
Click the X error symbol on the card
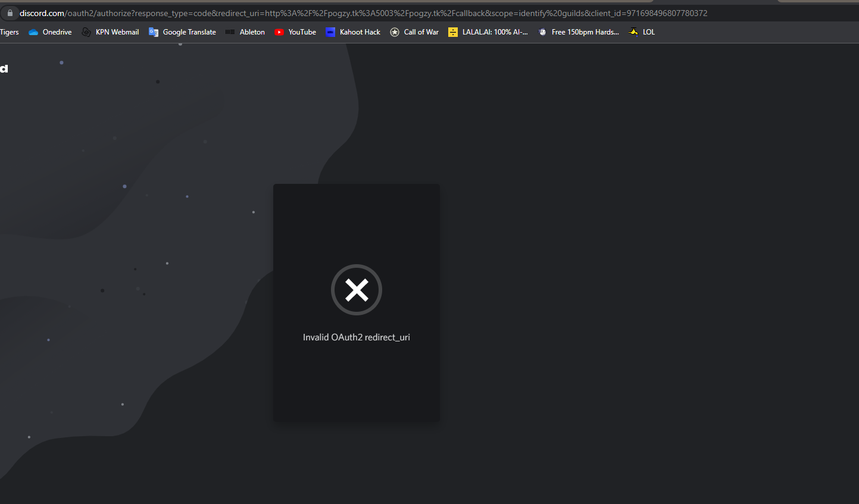[x=357, y=290]
